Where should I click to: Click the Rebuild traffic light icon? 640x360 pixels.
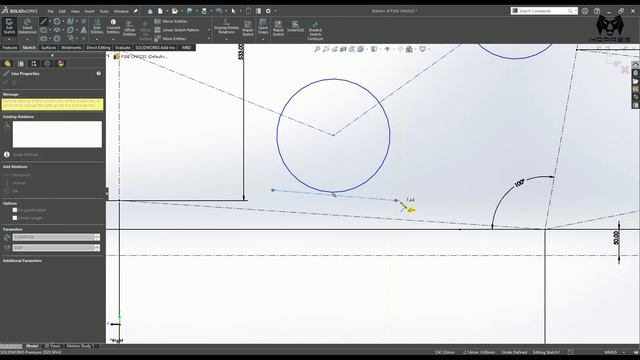248,11
